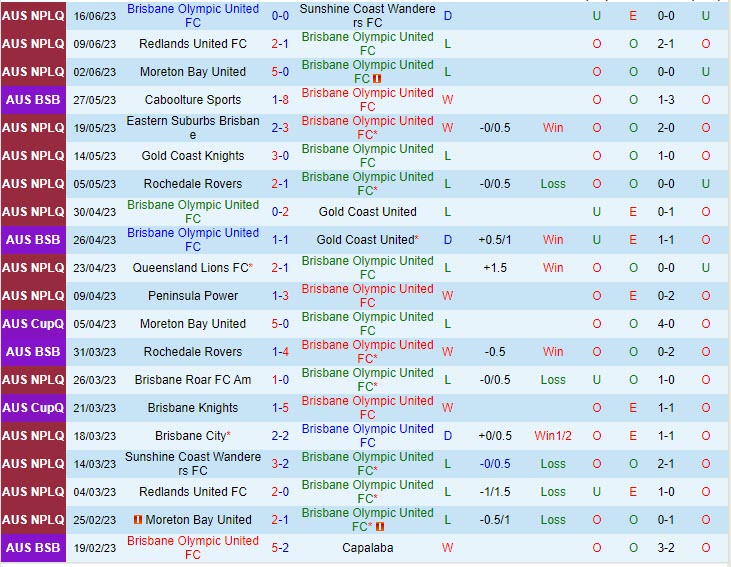Select the date 23/04/23

point(95,268)
